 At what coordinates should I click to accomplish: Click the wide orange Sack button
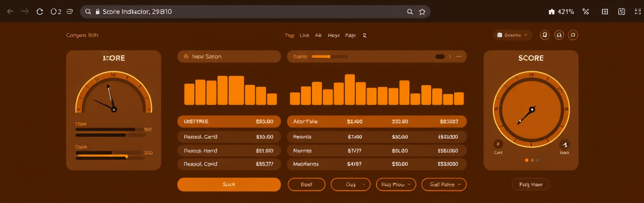(229, 184)
